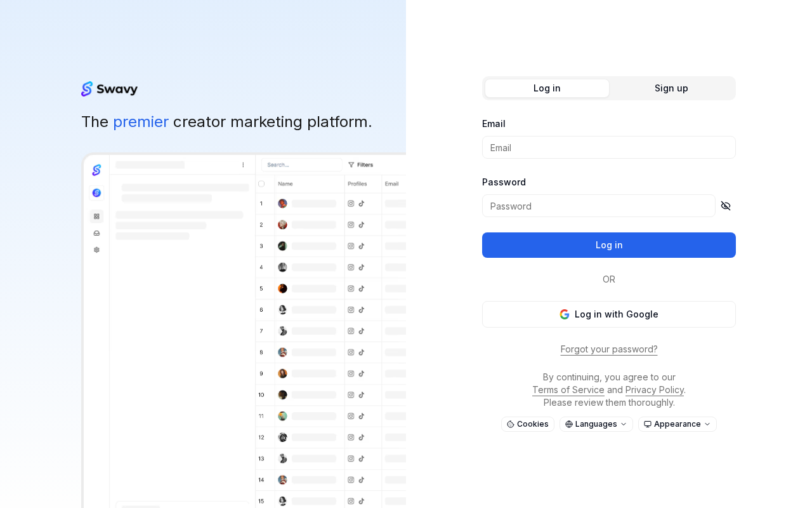Viewport: 812px width, 508px height.
Task: Expand the Languages dropdown
Action: click(x=596, y=424)
